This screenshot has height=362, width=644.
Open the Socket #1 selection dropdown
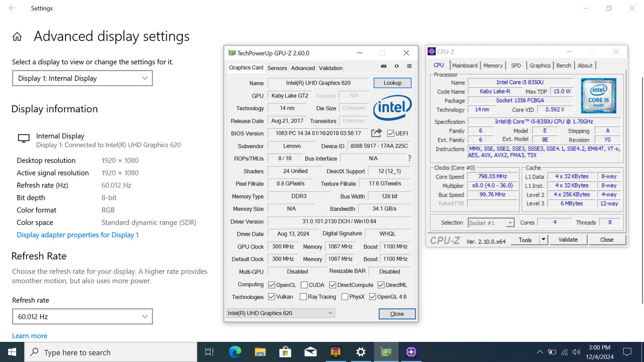pos(491,223)
